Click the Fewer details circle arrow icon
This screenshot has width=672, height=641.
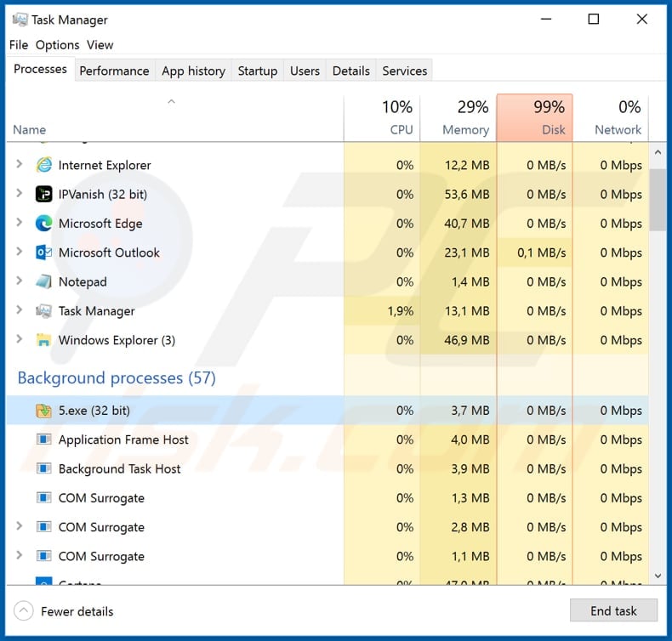pos(24,610)
